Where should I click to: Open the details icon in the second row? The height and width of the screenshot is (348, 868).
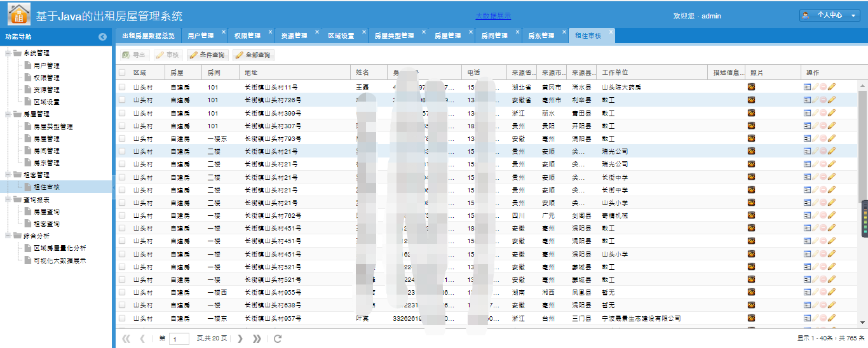(x=807, y=100)
